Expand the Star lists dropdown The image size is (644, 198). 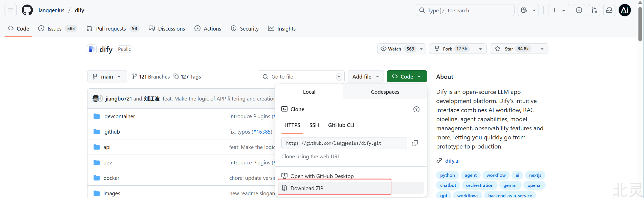pyautogui.click(x=542, y=49)
